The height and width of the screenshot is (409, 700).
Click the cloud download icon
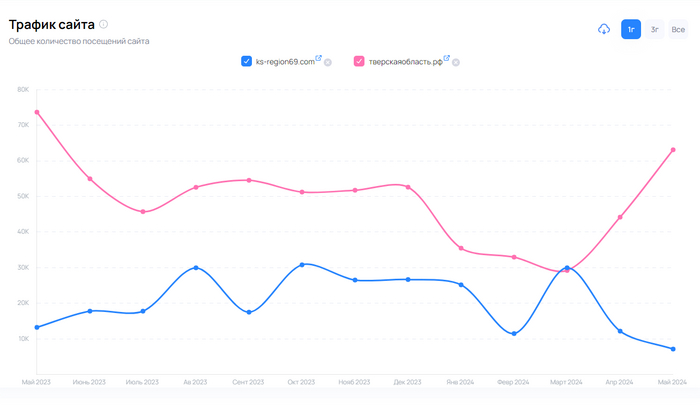click(x=604, y=30)
